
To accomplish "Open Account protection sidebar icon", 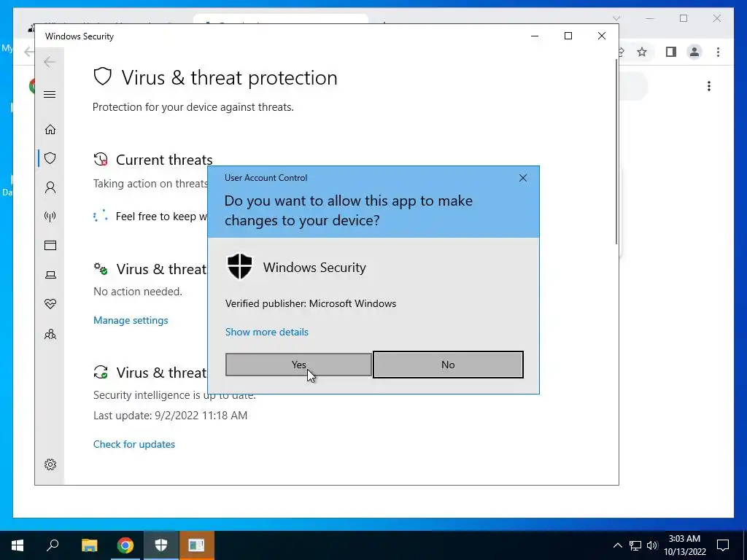I will click(50, 187).
